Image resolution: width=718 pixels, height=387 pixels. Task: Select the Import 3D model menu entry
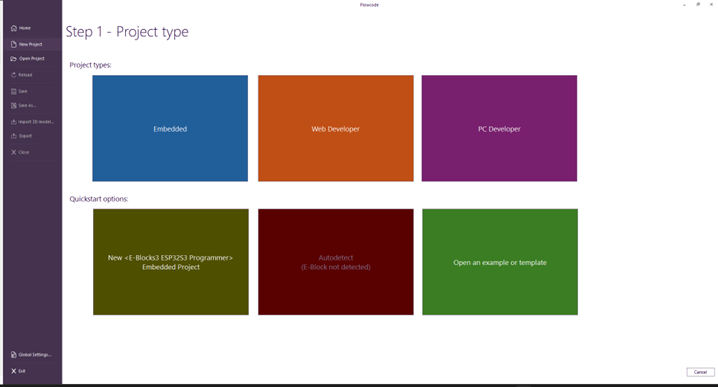click(x=32, y=122)
